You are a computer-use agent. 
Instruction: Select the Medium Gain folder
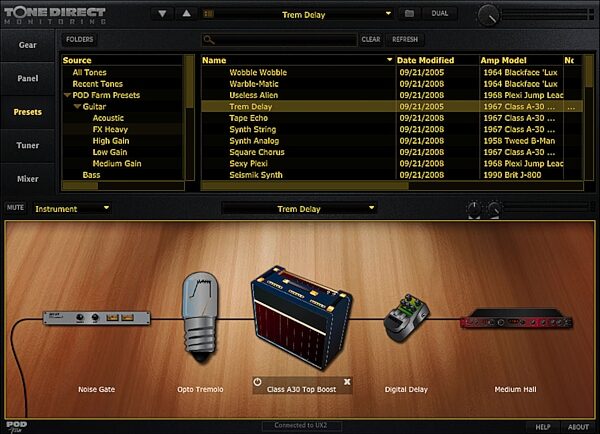coord(117,163)
